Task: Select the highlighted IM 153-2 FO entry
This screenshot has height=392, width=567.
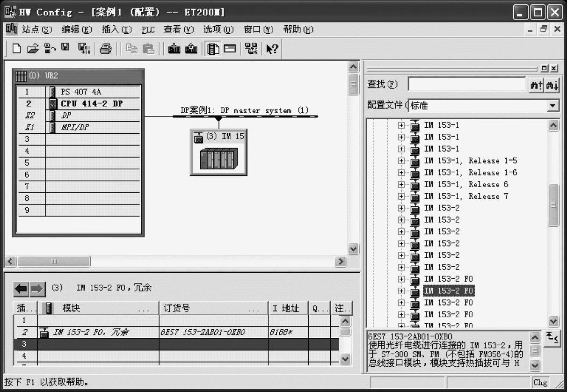Action: click(x=449, y=291)
